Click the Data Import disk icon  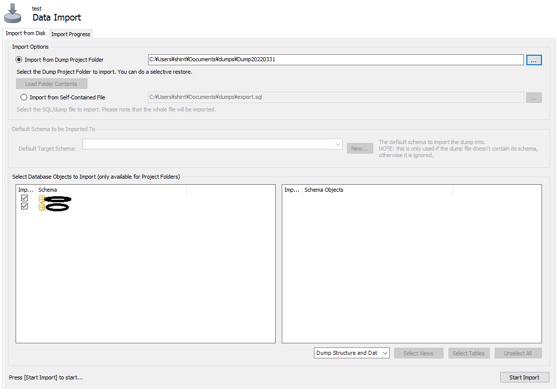tap(13, 14)
